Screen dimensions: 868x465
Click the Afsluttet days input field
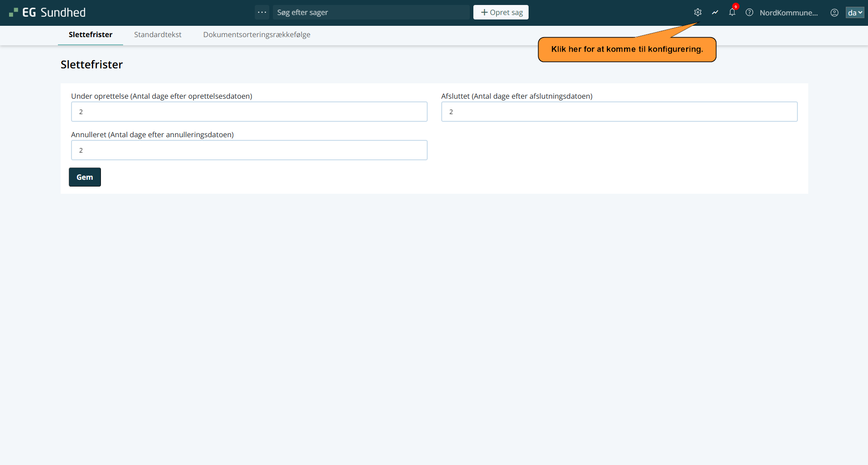click(x=619, y=112)
